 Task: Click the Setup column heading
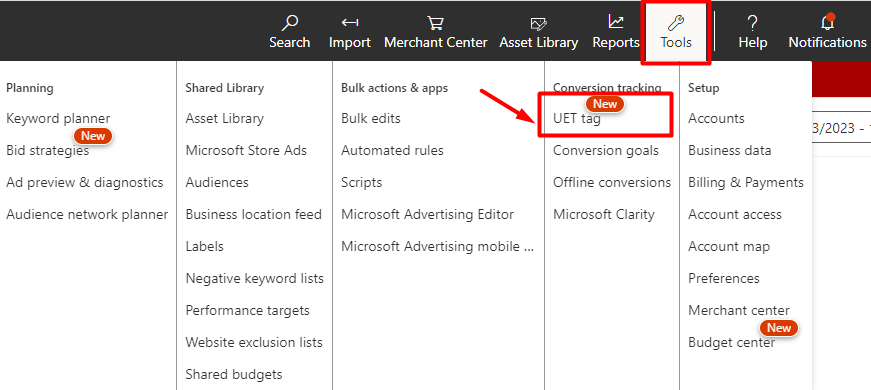[x=704, y=88]
